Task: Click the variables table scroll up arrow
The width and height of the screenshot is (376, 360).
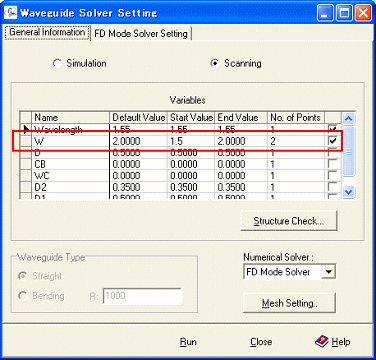Action: (349, 119)
